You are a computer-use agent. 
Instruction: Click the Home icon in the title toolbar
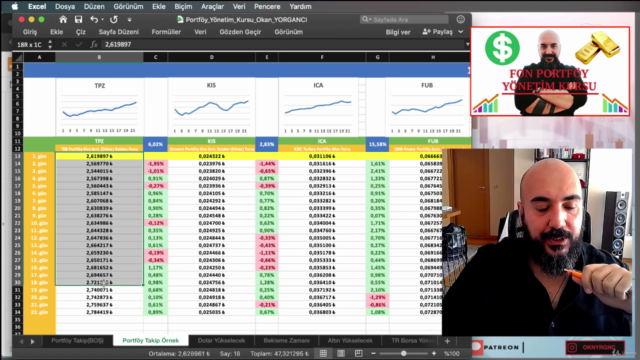tap(63, 19)
